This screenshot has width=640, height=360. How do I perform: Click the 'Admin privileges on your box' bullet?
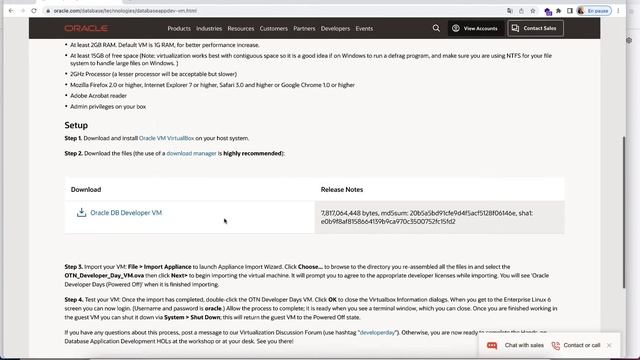click(108, 107)
